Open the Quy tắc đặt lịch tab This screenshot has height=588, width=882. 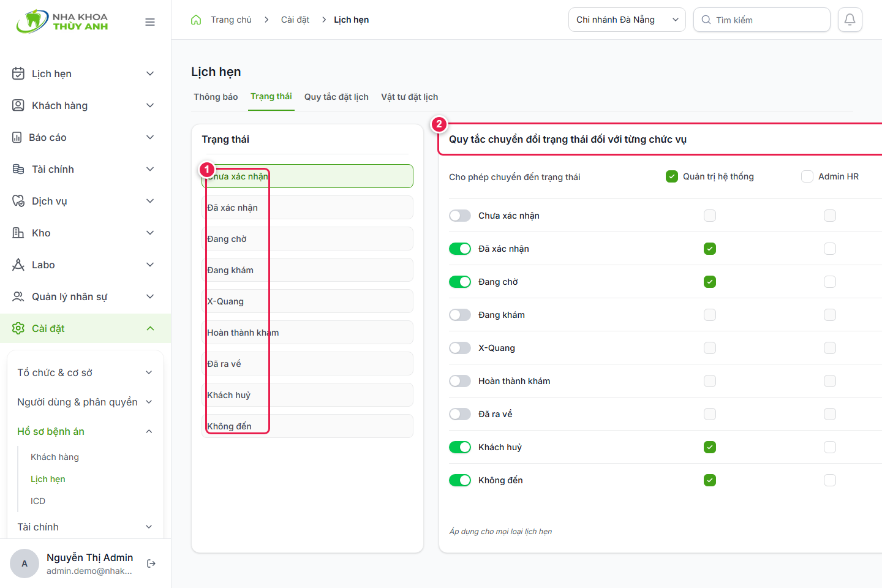pyautogui.click(x=336, y=97)
